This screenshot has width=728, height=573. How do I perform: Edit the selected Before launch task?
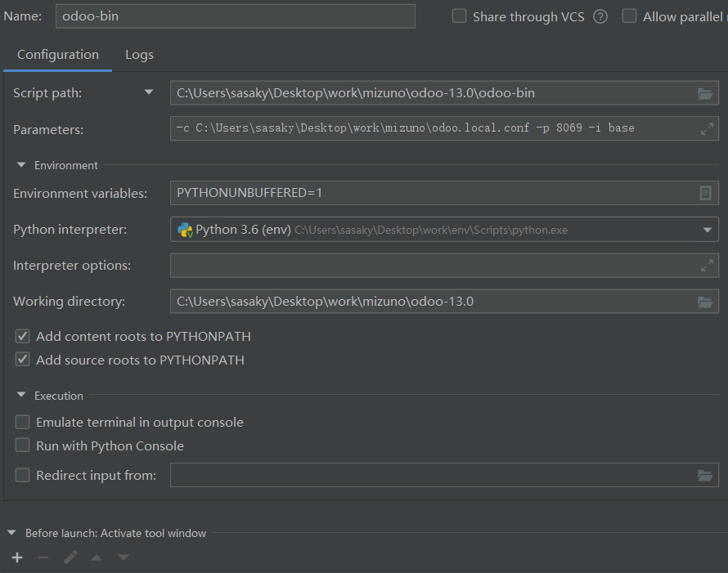click(70, 557)
